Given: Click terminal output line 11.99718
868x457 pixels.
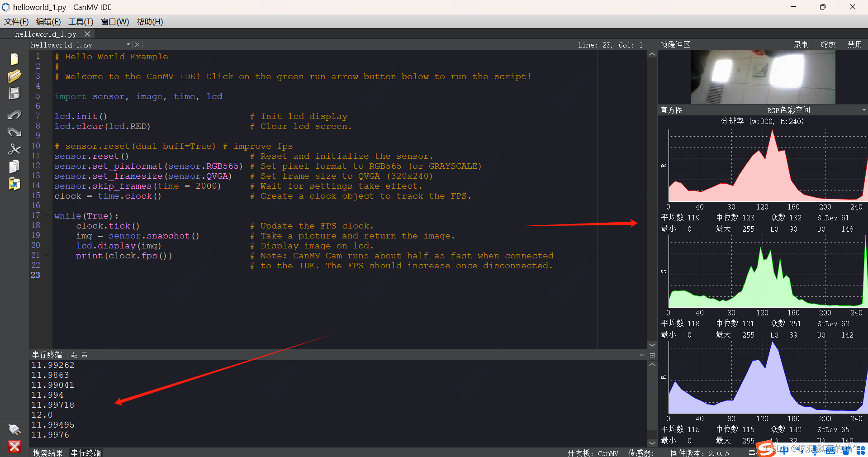Looking at the screenshot, I should coord(53,405).
